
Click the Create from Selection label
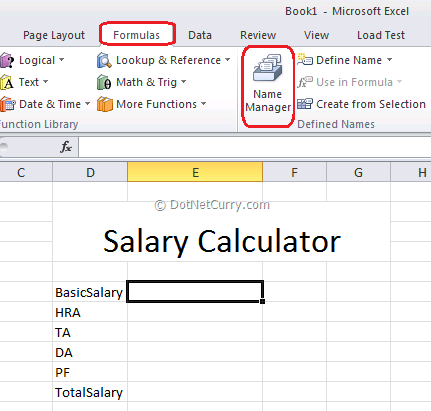[x=371, y=104]
